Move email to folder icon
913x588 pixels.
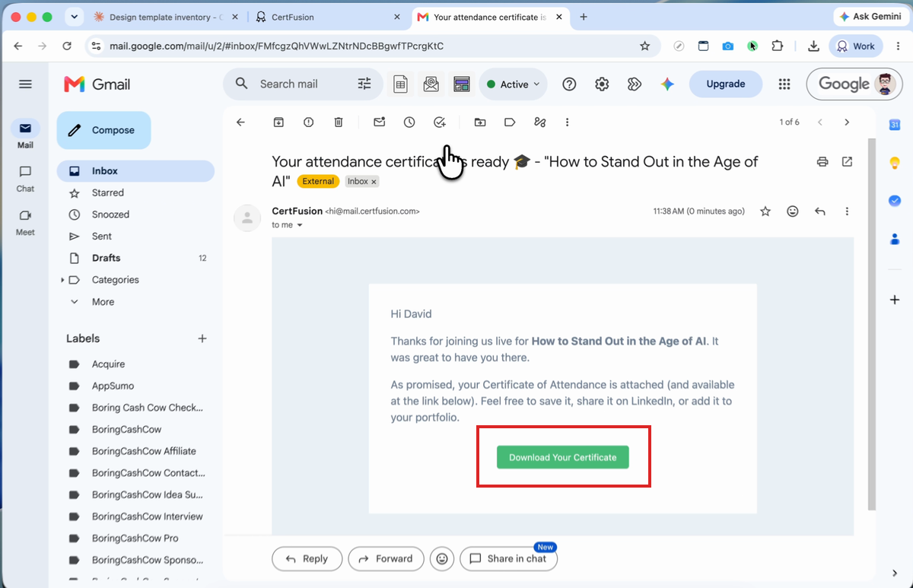point(480,122)
